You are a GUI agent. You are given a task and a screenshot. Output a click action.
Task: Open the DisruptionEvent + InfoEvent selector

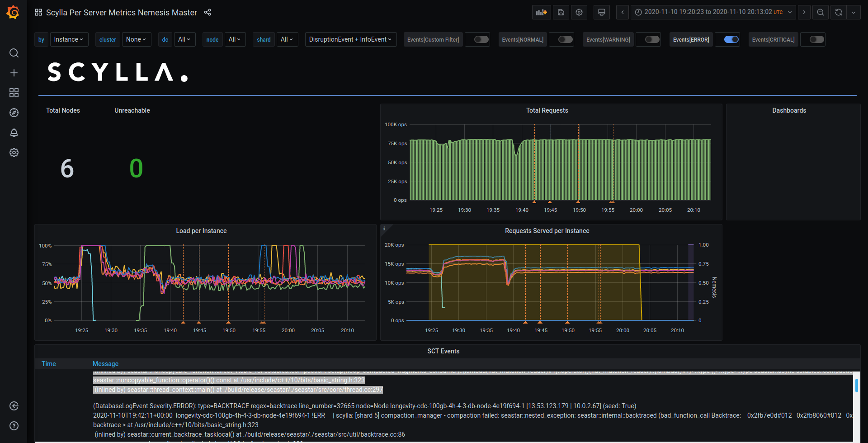[x=350, y=39]
